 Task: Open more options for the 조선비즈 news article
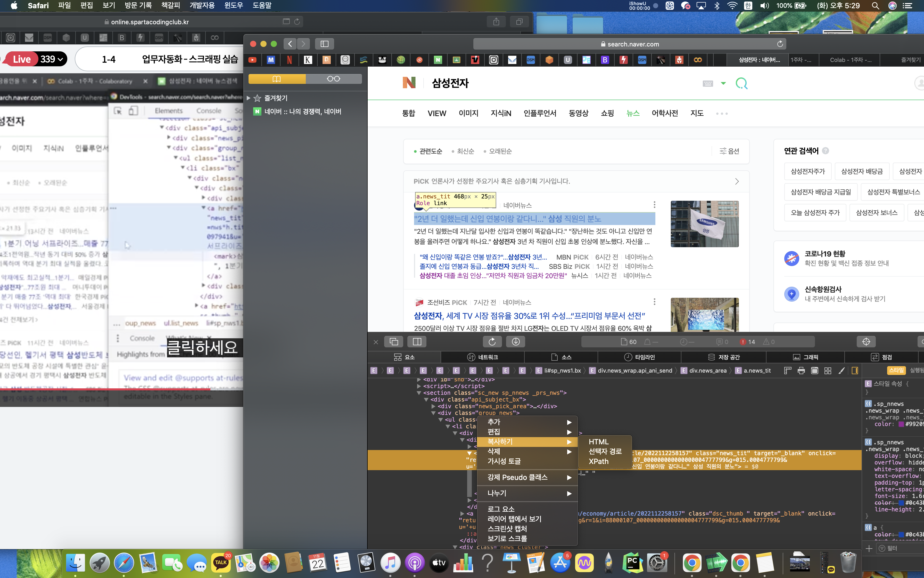654,302
